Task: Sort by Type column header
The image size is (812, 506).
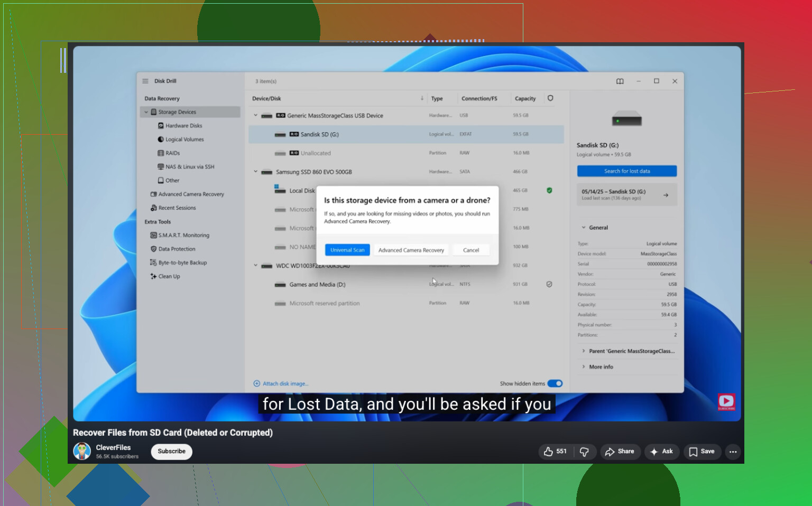Action: (x=437, y=99)
